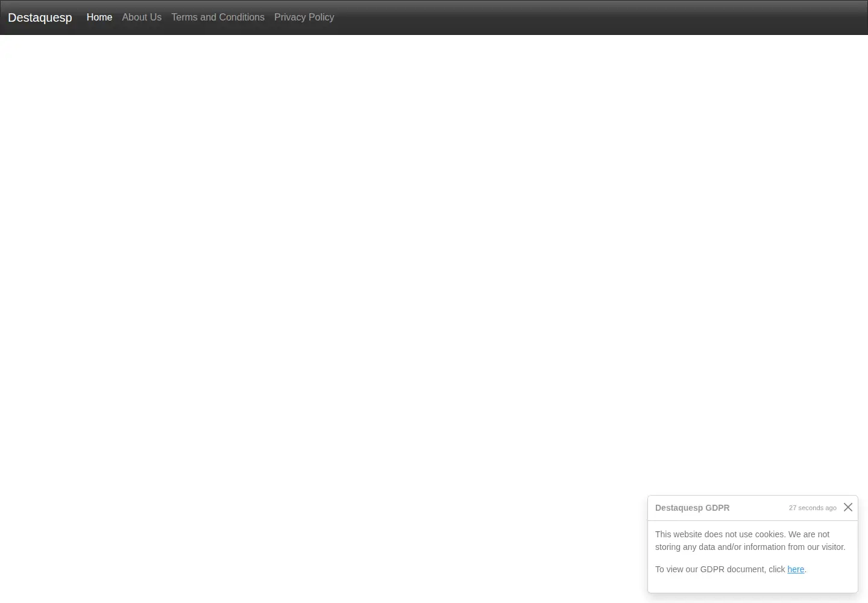Open the Privacy Policy page
This screenshot has width=868, height=603.
pos(304,17)
